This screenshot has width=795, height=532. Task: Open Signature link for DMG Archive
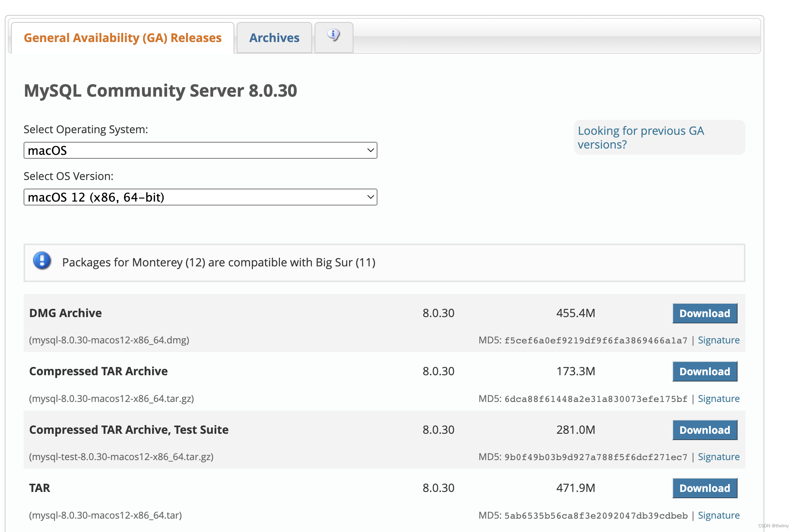click(718, 340)
